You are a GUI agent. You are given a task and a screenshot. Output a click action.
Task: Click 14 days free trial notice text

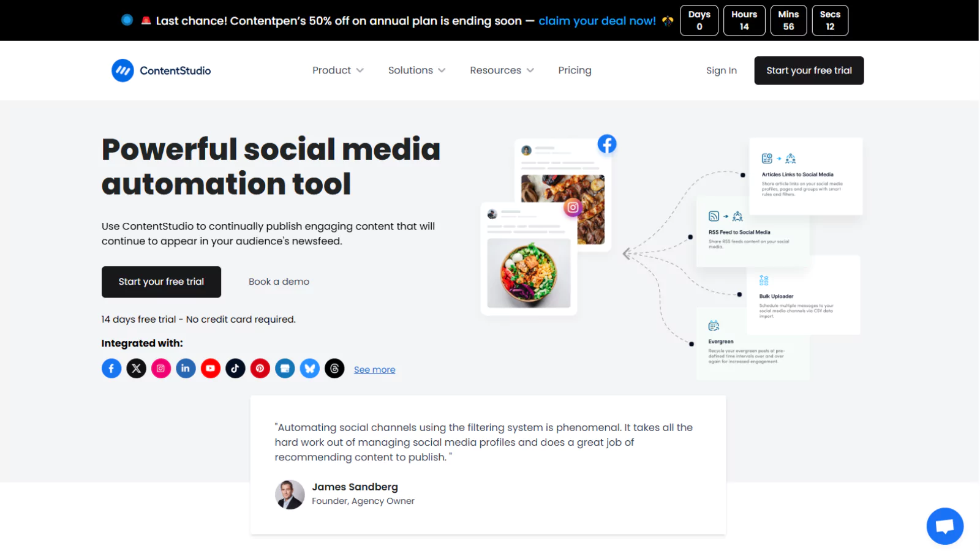click(198, 320)
